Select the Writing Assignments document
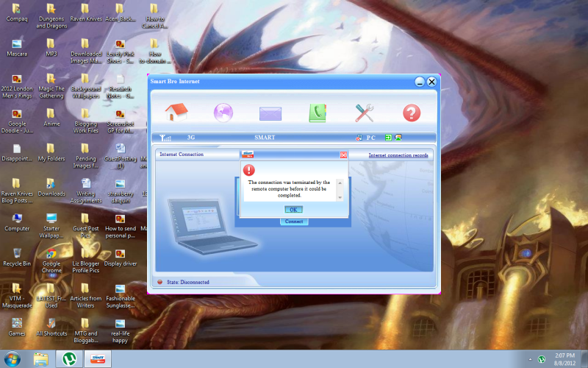 click(x=86, y=191)
